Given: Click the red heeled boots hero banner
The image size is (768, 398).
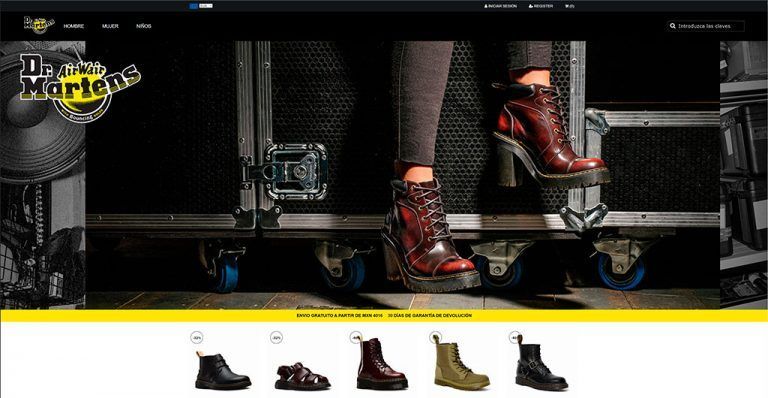Looking at the screenshot, I should tap(403, 175).
